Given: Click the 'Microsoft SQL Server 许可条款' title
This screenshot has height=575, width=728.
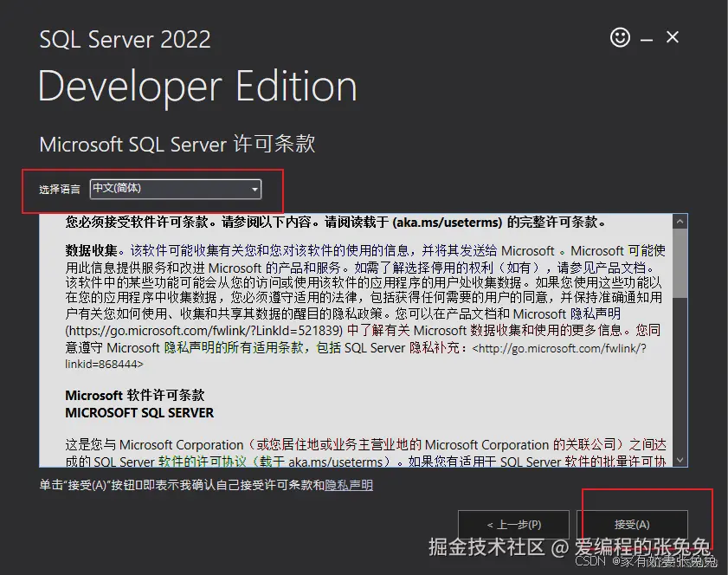Looking at the screenshot, I should pyautogui.click(x=177, y=144).
